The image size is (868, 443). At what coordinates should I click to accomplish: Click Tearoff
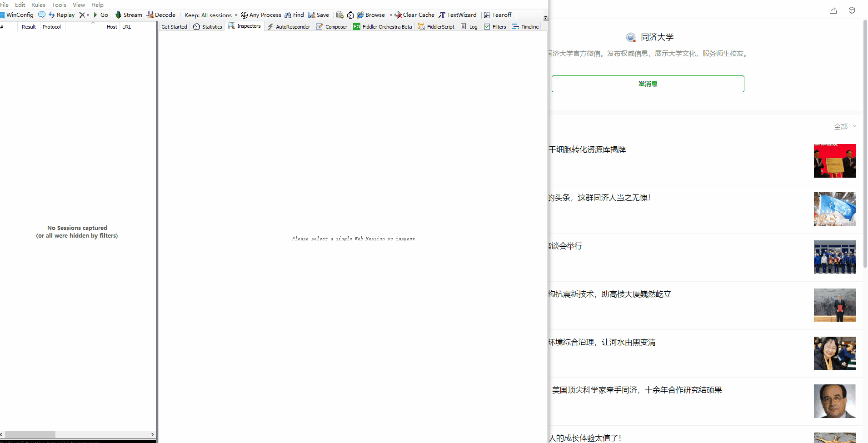498,15
